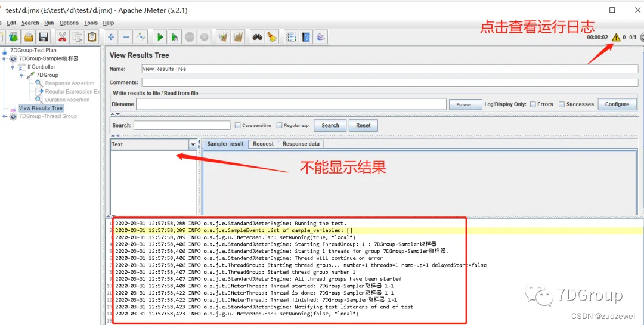The width and height of the screenshot is (644, 325).
Task: Open the Function Helper list icon
Action: [291, 37]
